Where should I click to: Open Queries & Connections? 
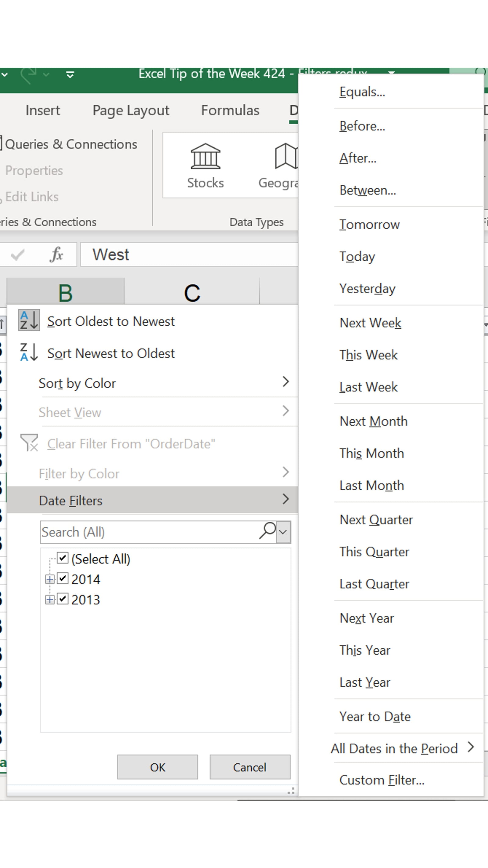tap(71, 144)
